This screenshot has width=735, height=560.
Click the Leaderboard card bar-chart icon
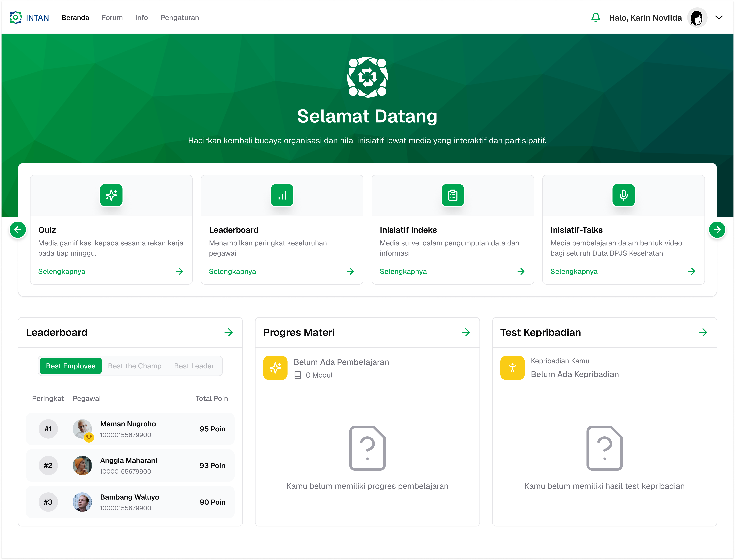click(282, 195)
